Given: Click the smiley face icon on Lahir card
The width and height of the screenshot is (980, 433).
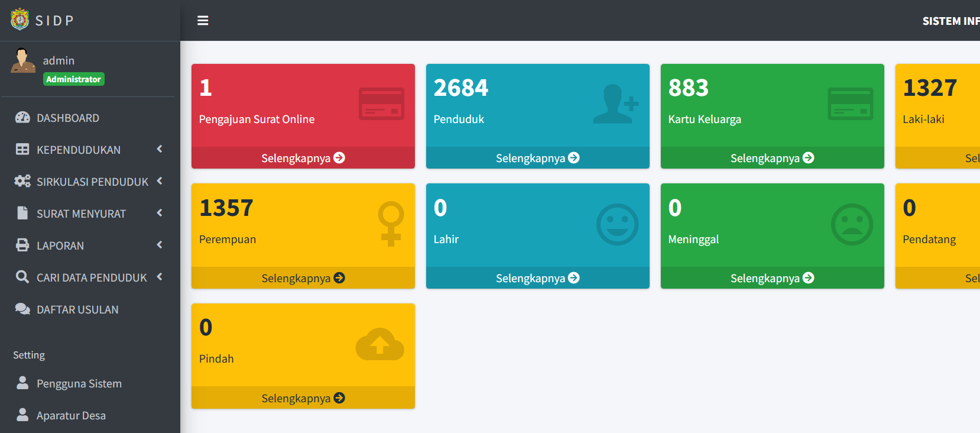Looking at the screenshot, I should coord(617,225).
